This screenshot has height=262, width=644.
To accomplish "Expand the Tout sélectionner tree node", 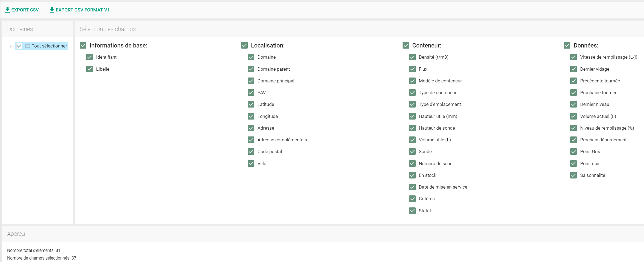I will (x=11, y=46).
